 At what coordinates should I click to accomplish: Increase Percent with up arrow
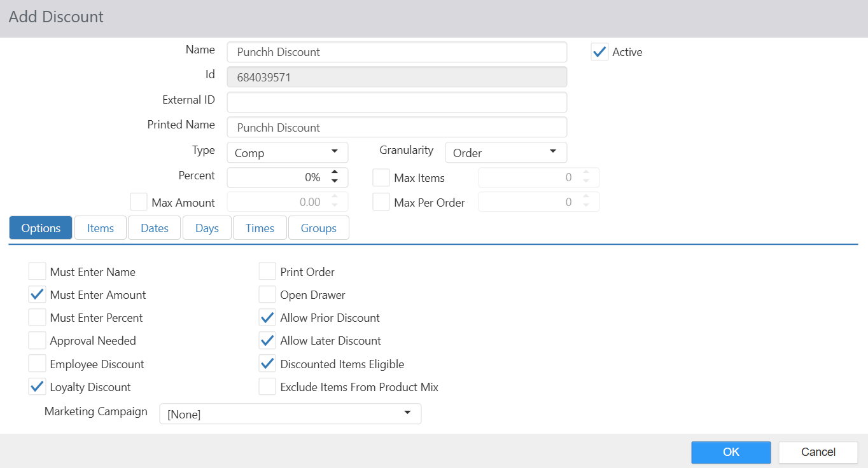[x=335, y=173]
